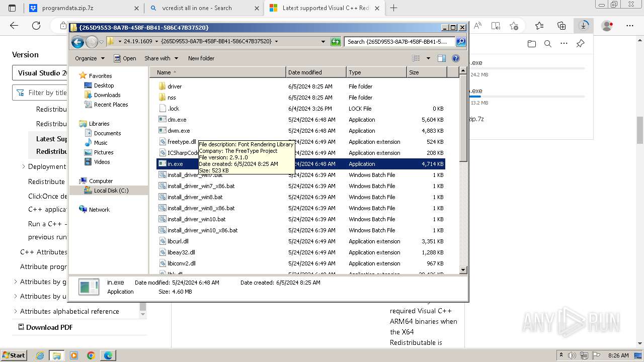Open the Share with menu
The height and width of the screenshot is (362, 644).
tap(161, 58)
